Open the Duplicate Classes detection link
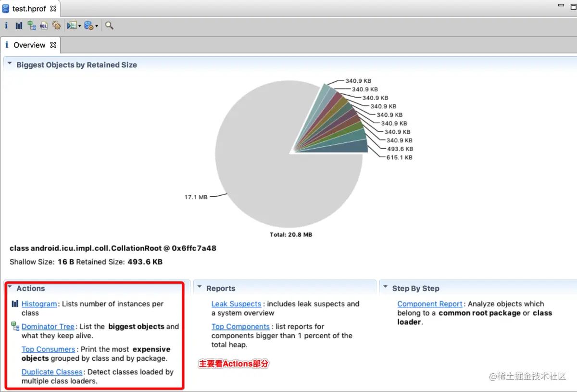The image size is (577, 392). (52, 372)
